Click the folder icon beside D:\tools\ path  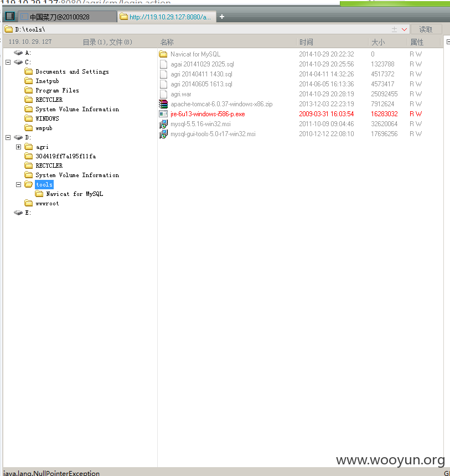8,29
